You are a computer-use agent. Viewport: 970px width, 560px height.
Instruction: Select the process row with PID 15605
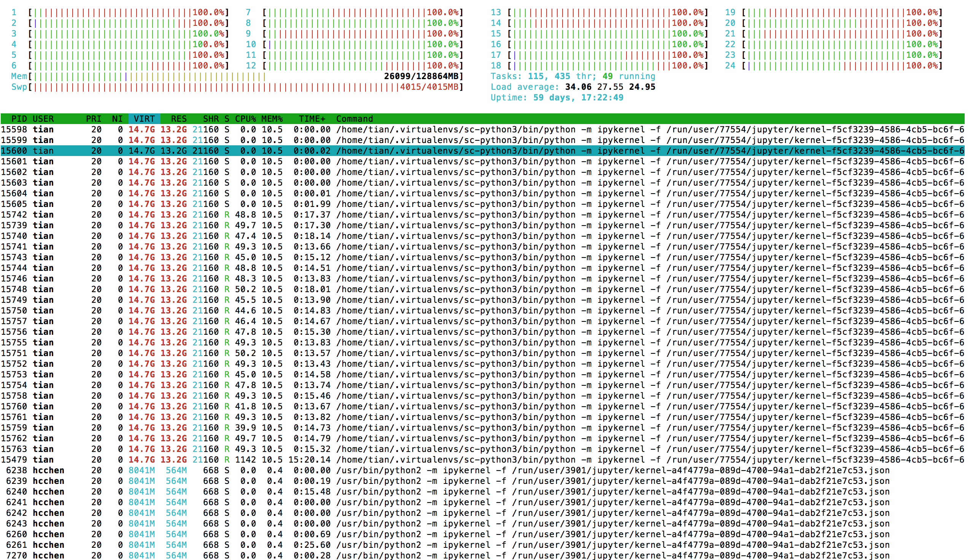(482, 204)
